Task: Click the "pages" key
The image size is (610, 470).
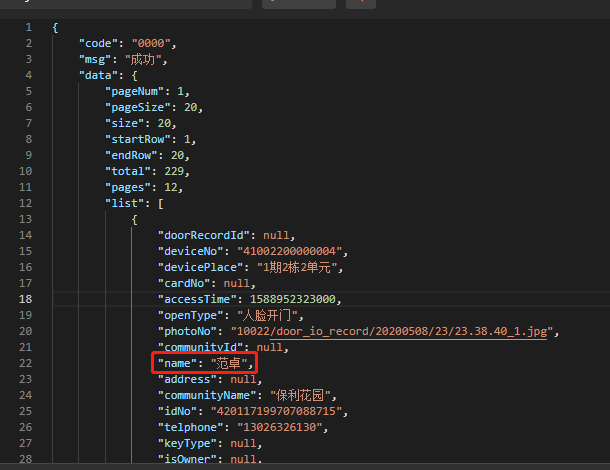Action: coord(128,187)
